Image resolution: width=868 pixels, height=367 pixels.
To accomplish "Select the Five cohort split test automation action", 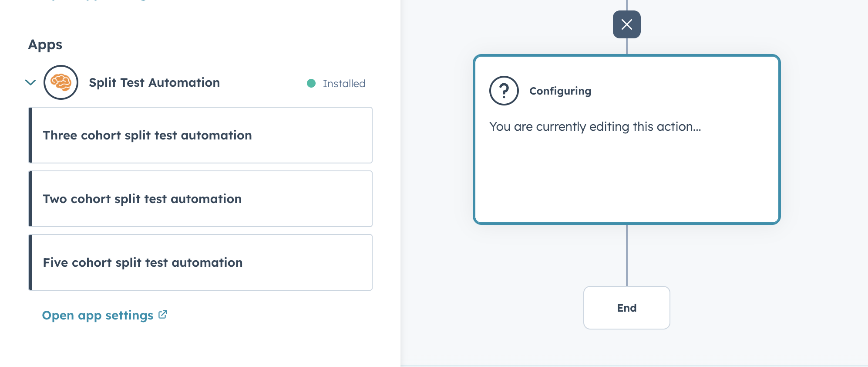I will (200, 262).
